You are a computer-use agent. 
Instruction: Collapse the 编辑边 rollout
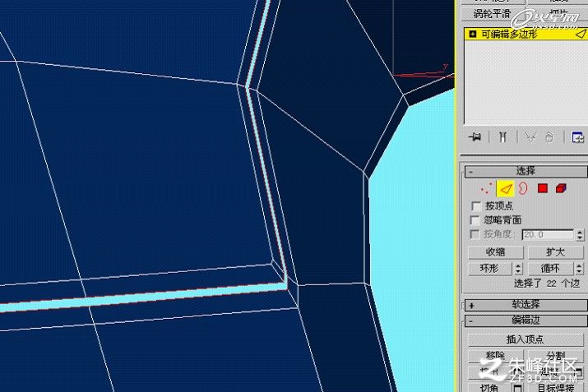[x=526, y=321]
